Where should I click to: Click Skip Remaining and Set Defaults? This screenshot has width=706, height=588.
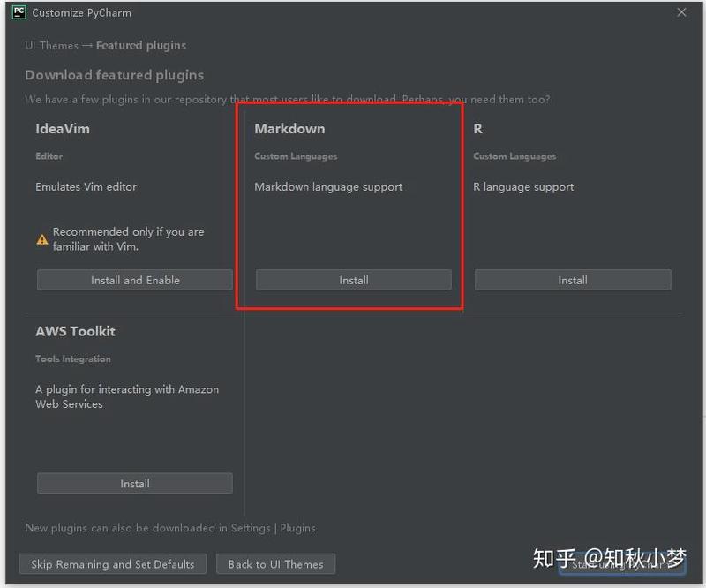coord(112,564)
